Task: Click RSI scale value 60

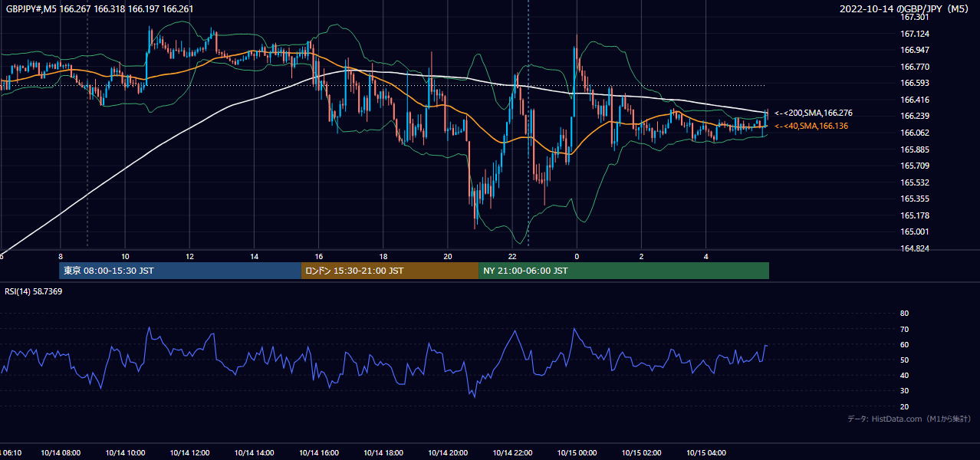Action: pyautogui.click(x=904, y=344)
